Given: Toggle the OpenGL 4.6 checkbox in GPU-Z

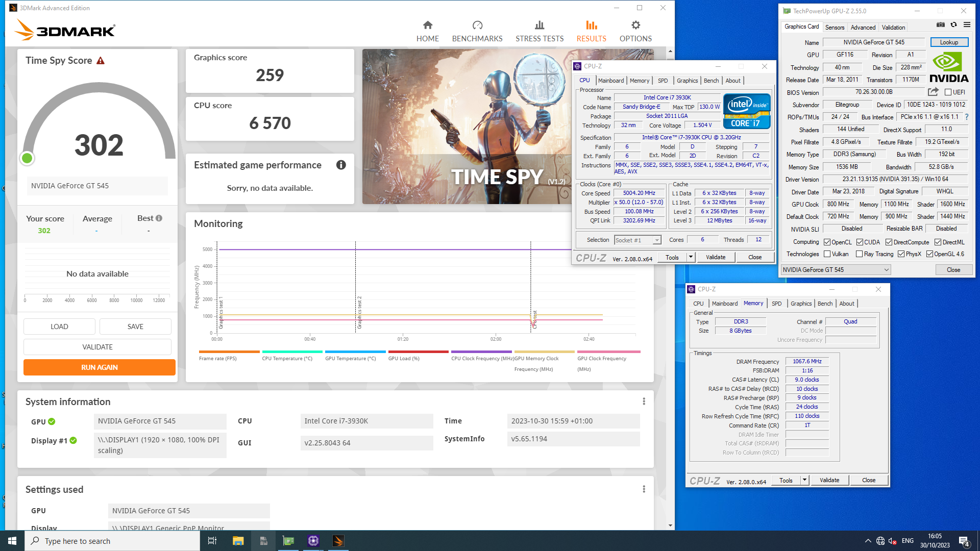Looking at the screenshot, I should pos(930,254).
